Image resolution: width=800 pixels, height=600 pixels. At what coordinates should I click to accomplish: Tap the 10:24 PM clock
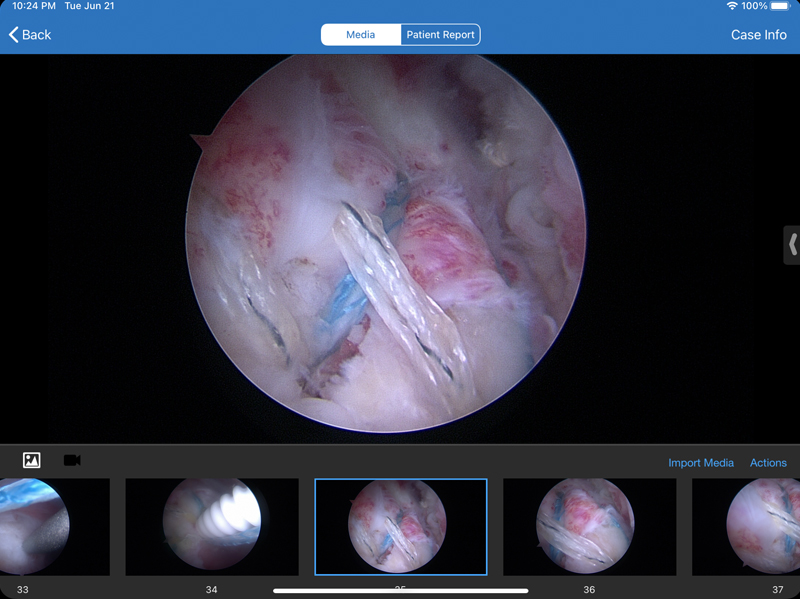[x=34, y=6]
